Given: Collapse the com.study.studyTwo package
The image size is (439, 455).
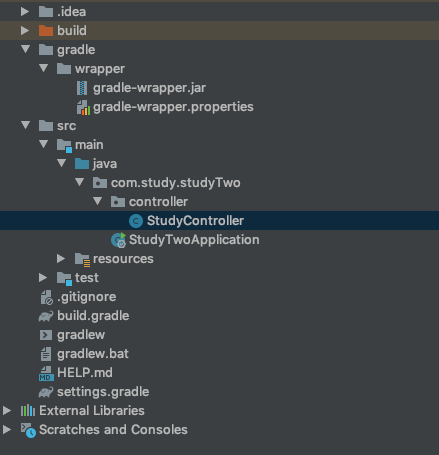Looking at the screenshot, I should pos(79,182).
